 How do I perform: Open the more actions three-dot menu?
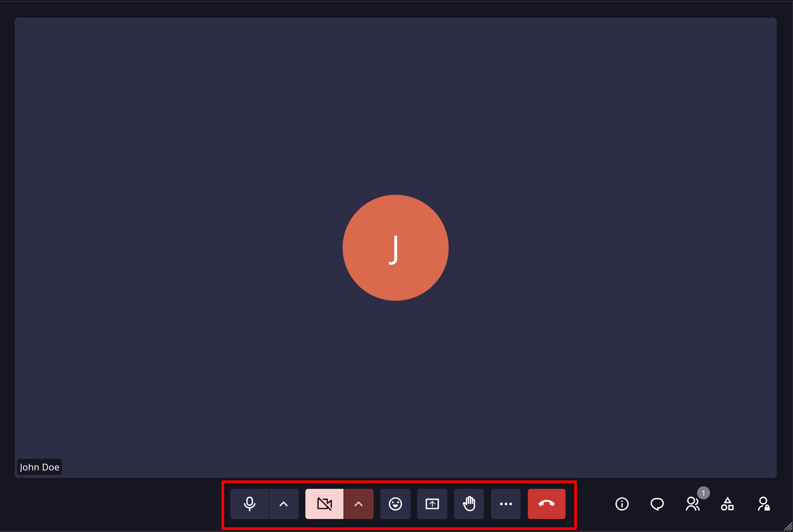pyautogui.click(x=506, y=504)
